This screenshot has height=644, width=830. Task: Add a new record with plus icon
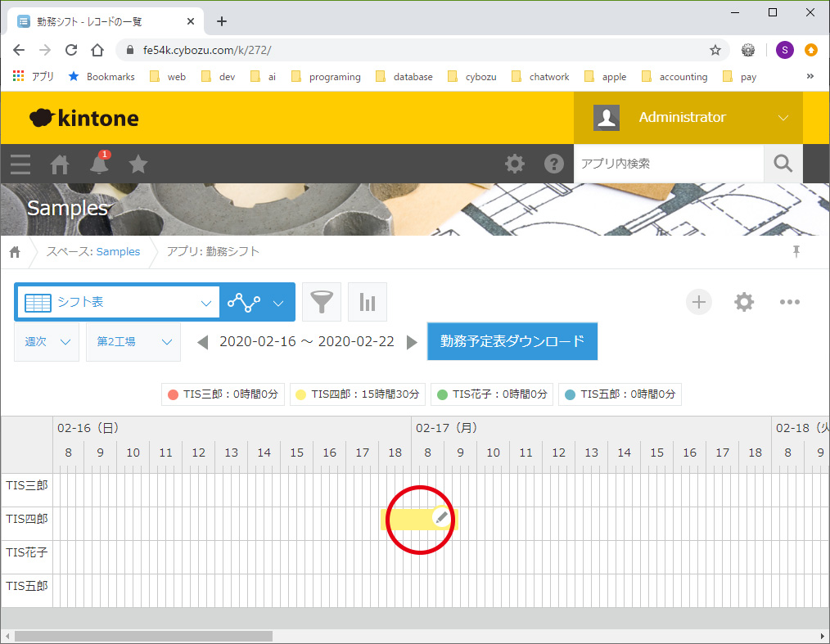pos(699,302)
